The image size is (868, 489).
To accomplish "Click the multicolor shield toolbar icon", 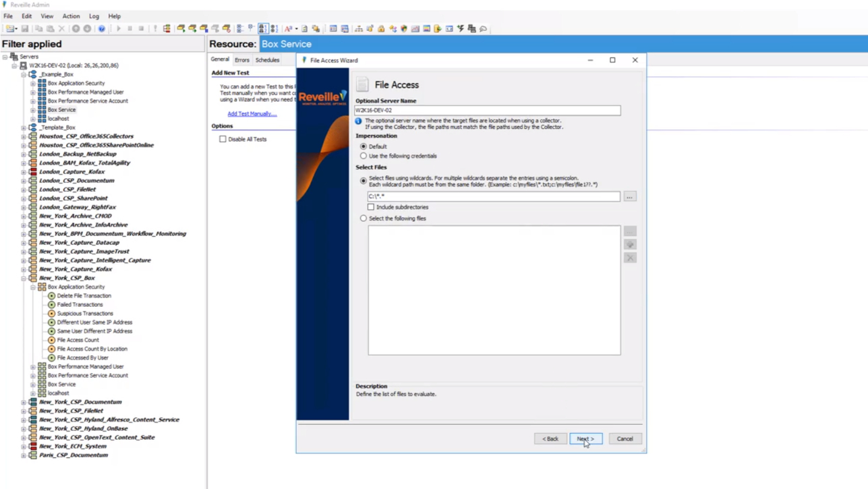I will point(404,29).
